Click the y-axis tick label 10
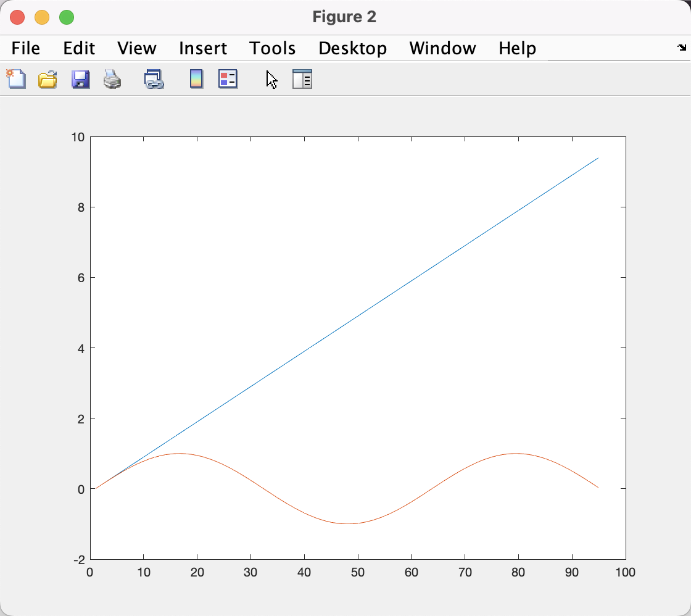 pos(78,137)
